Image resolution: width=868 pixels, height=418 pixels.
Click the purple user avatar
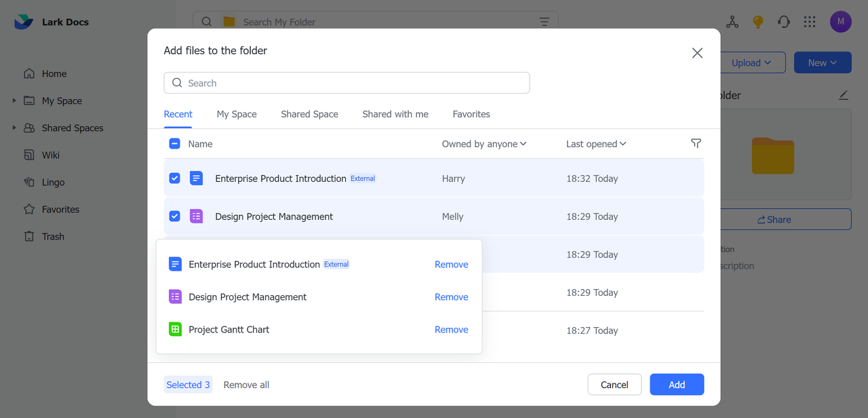[841, 22]
